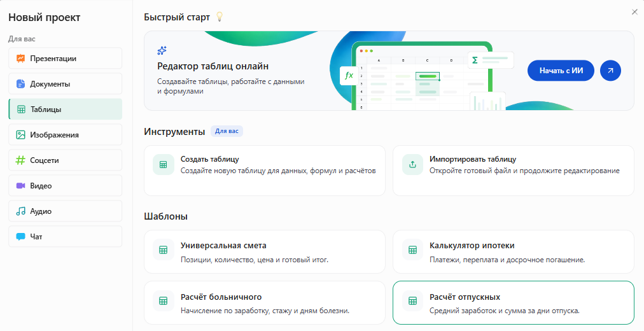
Task: Open the Аудио category
Action: click(66, 211)
